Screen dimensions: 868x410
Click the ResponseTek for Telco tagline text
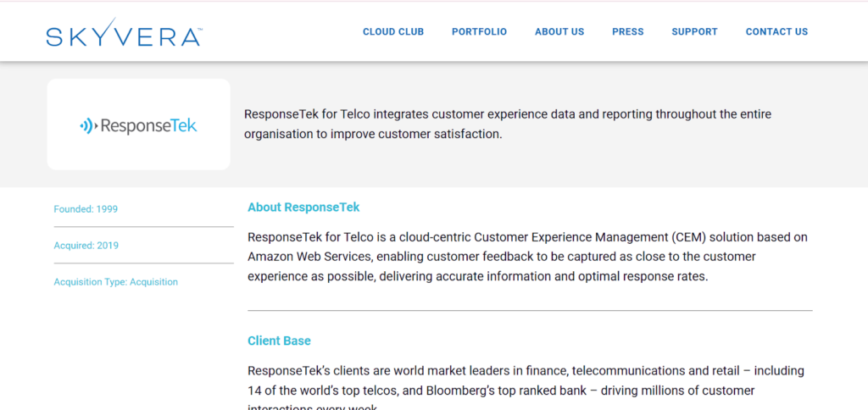click(508, 125)
